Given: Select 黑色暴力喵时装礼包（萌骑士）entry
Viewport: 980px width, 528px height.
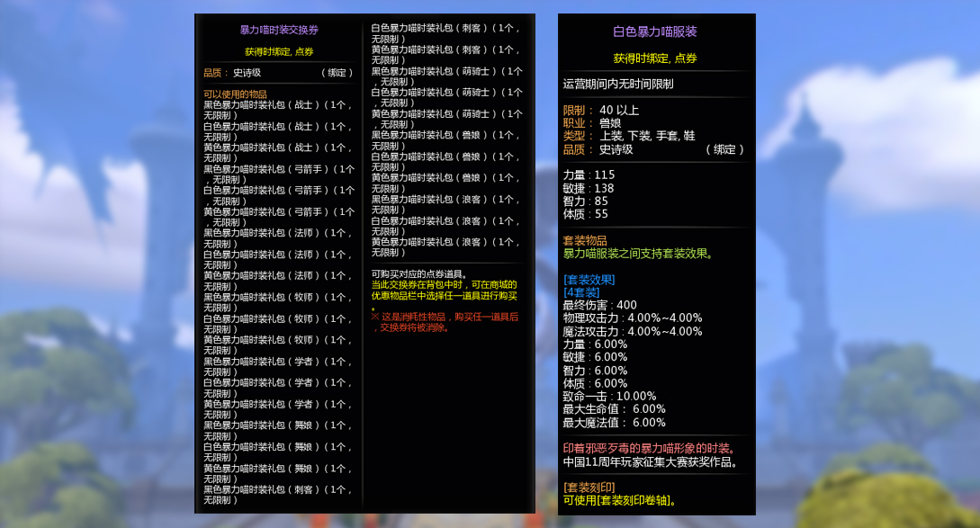Looking at the screenshot, I should point(446,71).
